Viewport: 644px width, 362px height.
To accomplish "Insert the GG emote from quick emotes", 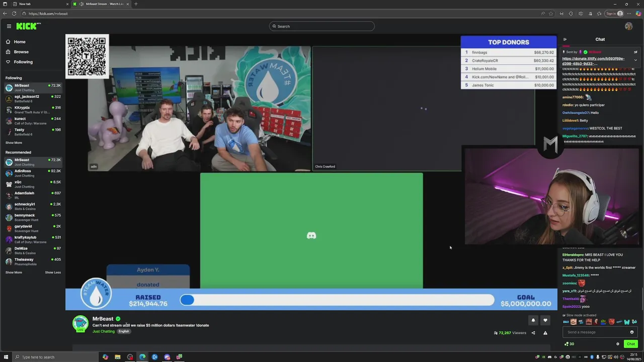I will pos(634,322).
